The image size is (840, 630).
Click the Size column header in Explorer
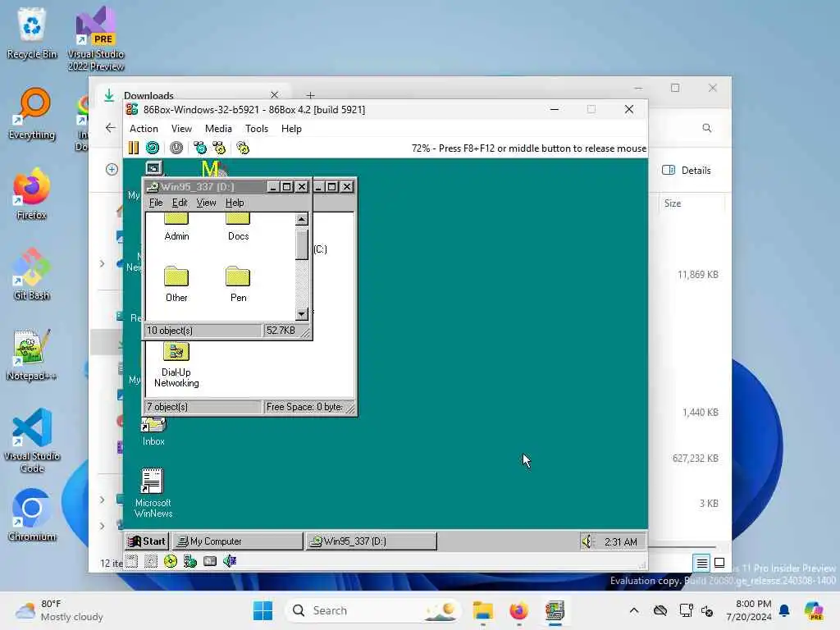[x=691, y=203]
